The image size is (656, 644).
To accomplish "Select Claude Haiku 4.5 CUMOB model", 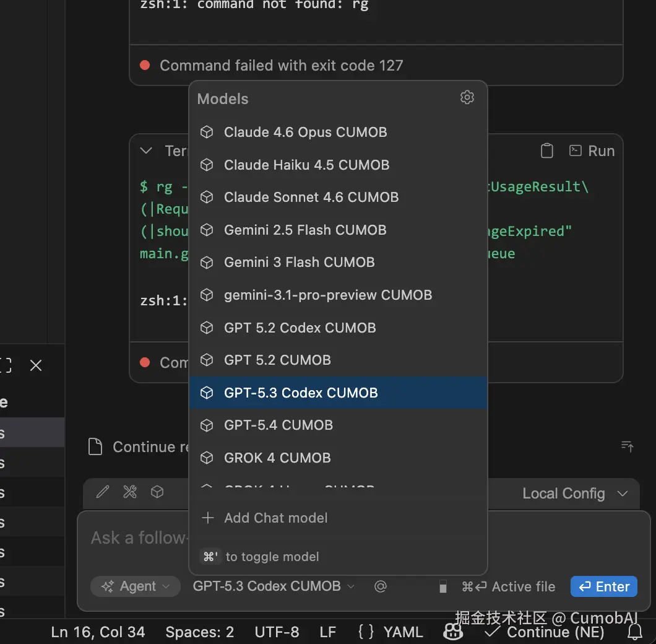I will point(338,165).
